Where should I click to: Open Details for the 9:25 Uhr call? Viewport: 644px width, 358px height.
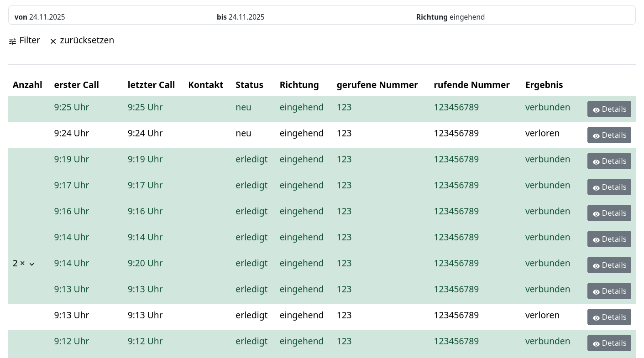[x=609, y=109]
